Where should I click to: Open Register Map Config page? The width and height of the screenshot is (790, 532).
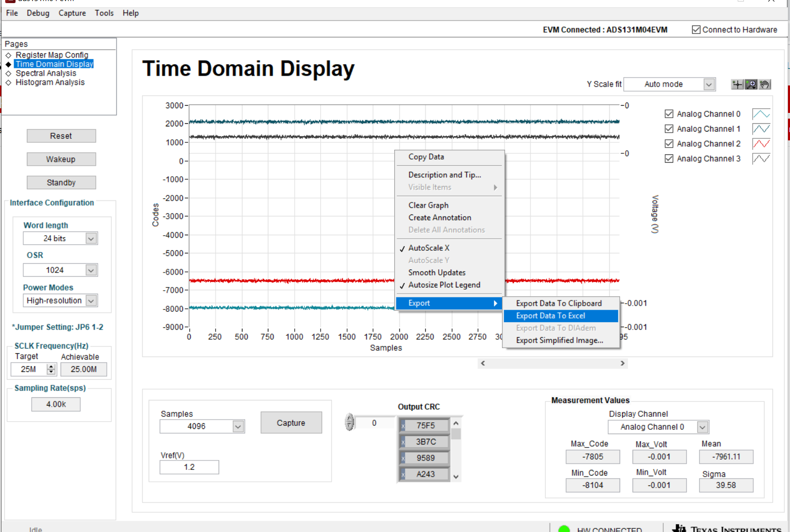(x=52, y=55)
